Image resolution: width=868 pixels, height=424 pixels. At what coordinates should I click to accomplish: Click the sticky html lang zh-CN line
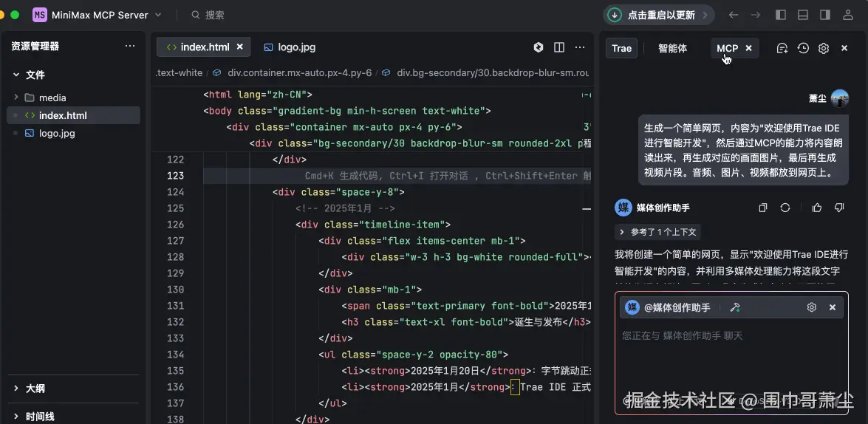tap(258, 95)
